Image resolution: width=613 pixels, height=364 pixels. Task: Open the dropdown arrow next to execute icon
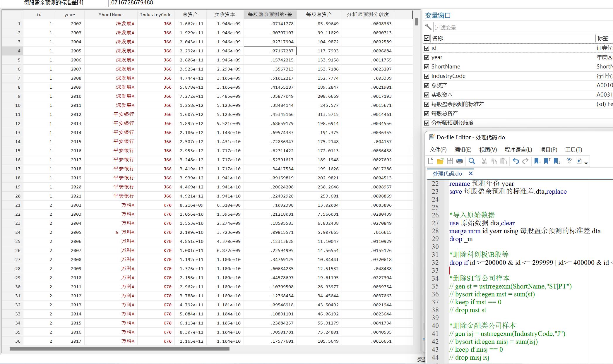click(586, 163)
